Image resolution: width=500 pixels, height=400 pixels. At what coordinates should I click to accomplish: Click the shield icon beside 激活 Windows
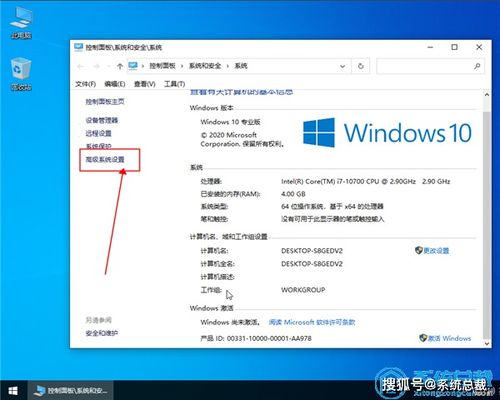pyautogui.click(x=423, y=338)
